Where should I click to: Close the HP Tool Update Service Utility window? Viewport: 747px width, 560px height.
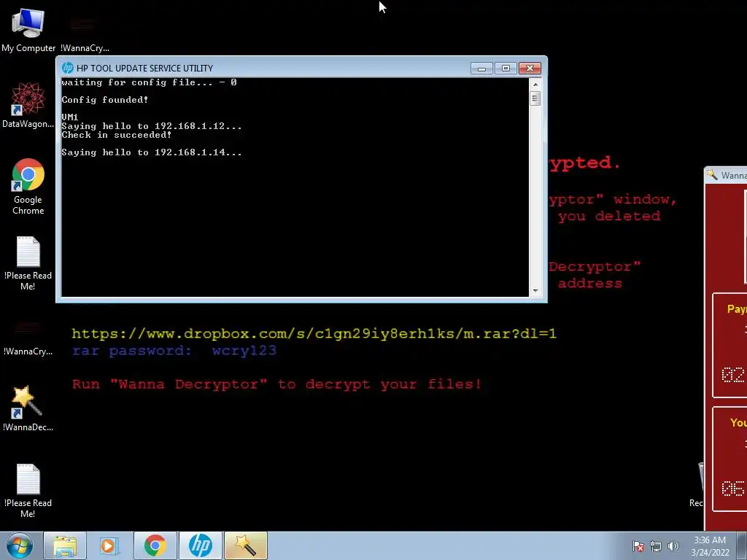pos(530,69)
